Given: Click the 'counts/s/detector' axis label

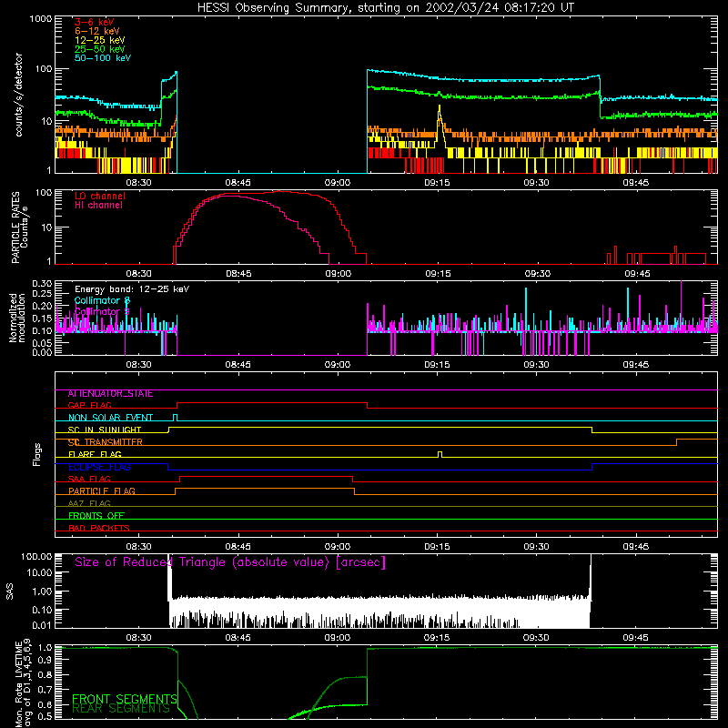Looking at the screenshot, I should click(18, 95).
